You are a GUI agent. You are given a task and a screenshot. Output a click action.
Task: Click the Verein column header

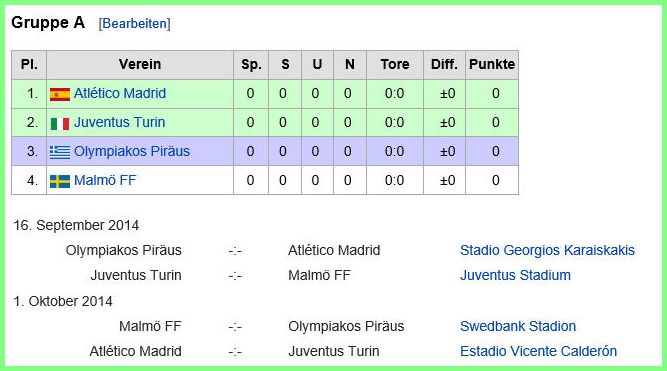140,64
